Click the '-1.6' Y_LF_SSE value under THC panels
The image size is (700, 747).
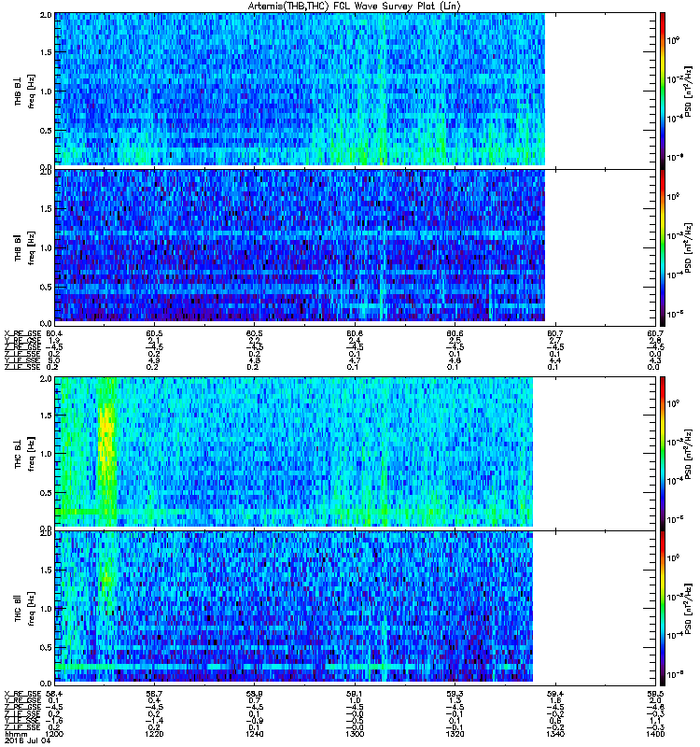54,721
